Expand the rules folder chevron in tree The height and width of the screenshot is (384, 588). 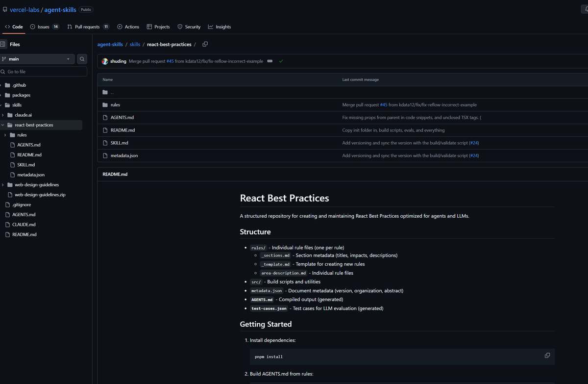tap(5, 135)
